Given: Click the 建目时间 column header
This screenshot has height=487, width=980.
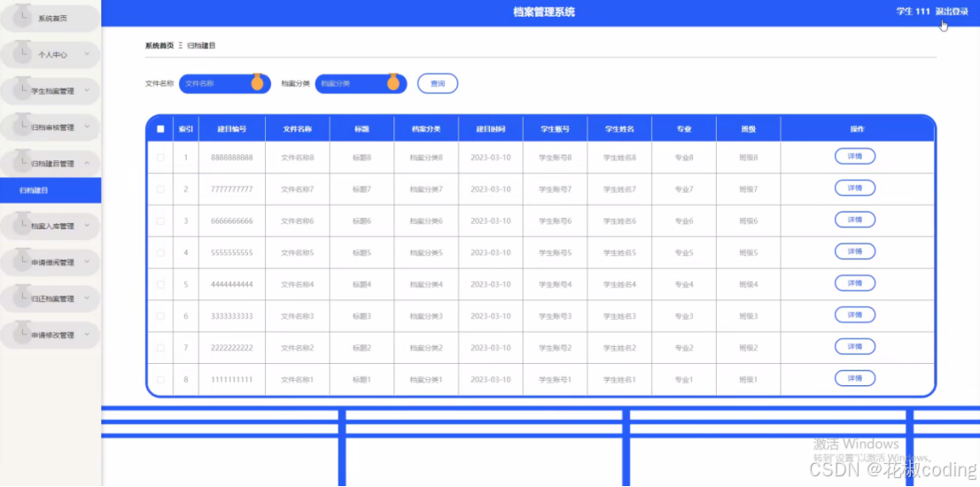Looking at the screenshot, I should point(491,129).
